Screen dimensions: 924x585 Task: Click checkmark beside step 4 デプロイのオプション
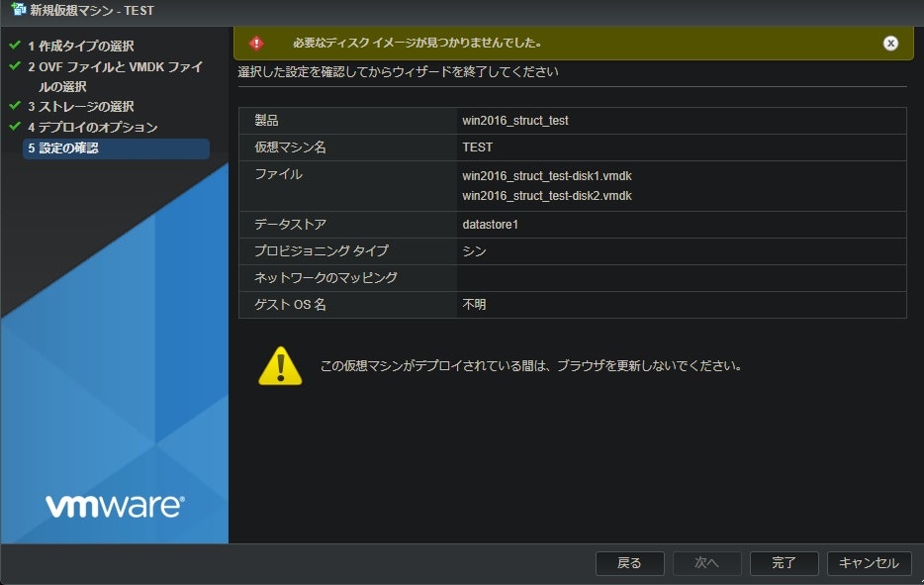pos(15,127)
